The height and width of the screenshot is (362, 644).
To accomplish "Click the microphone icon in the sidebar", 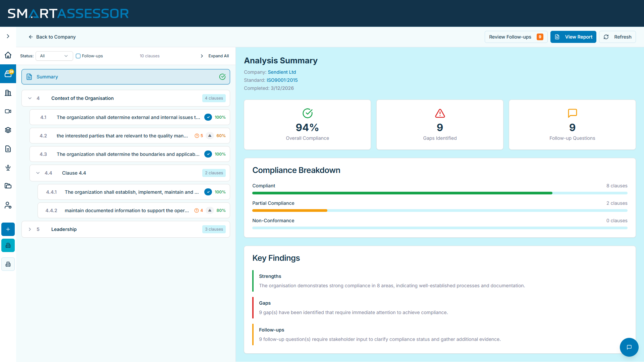I will (8, 168).
